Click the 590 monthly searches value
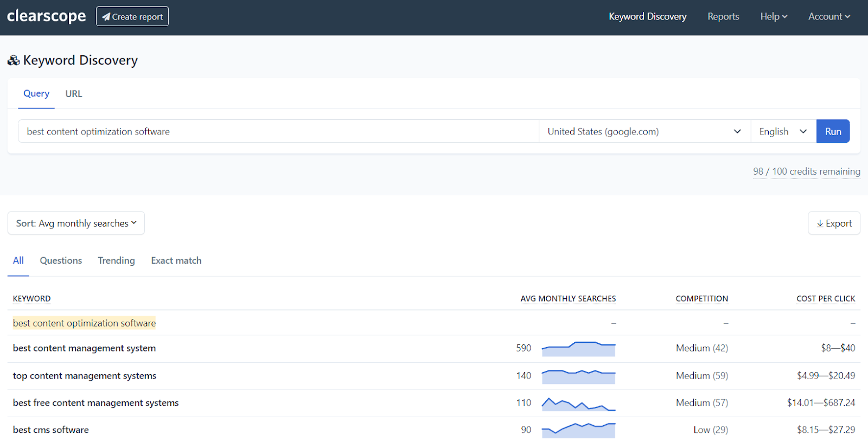868x441 pixels. click(524, 348)
